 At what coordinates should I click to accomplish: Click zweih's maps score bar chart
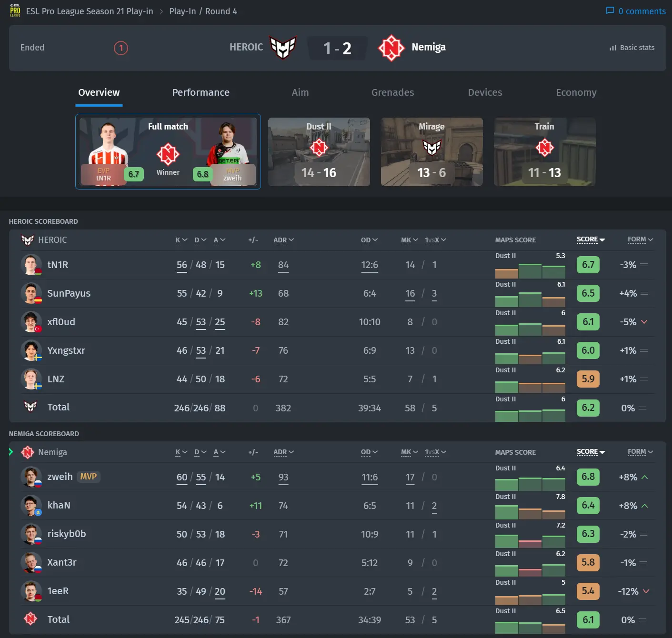[530, 483]
